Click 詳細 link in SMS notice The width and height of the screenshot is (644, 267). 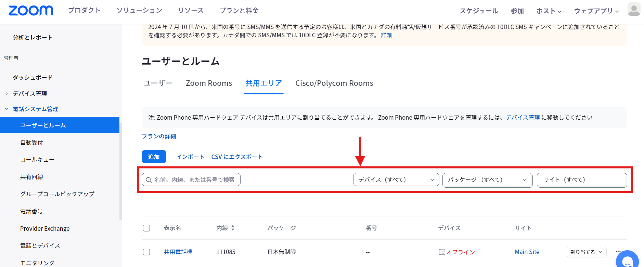[x=387, y=35]
